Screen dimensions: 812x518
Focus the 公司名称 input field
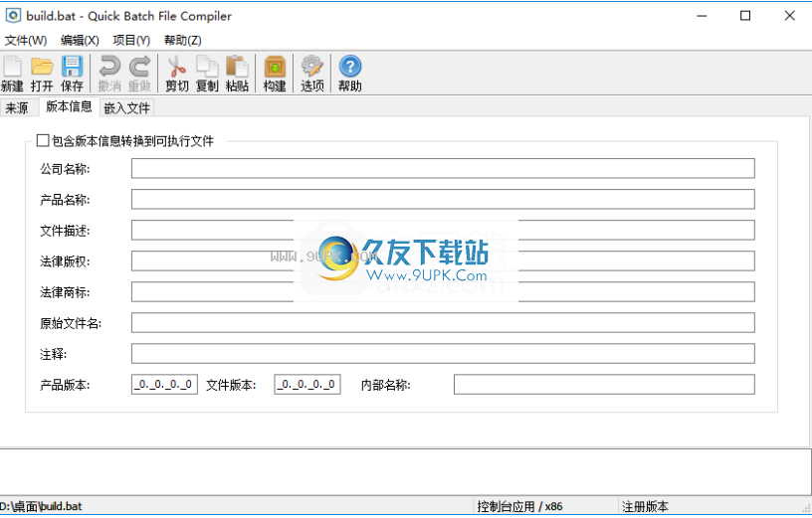443,168
